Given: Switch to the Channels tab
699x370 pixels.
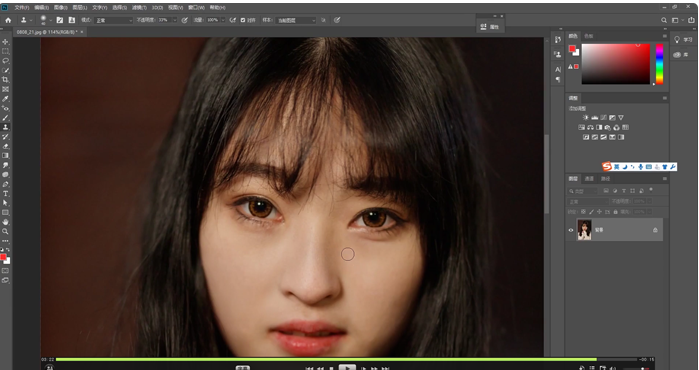Looking at the screenshot, I should point(589,179).
